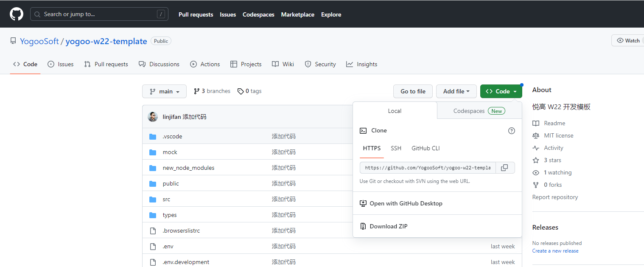The image size is (644, 267).
Task: Click the 1 watching eye indicator
Action: point(535,172)
